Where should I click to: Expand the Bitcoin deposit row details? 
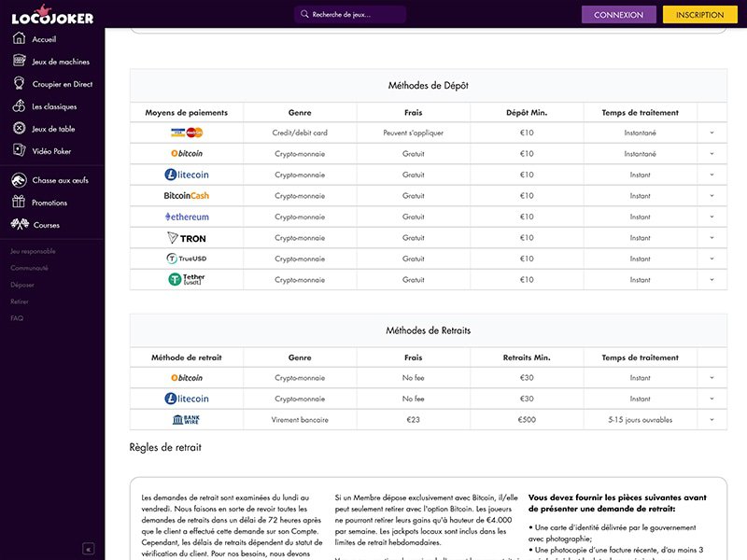point(712,153)
